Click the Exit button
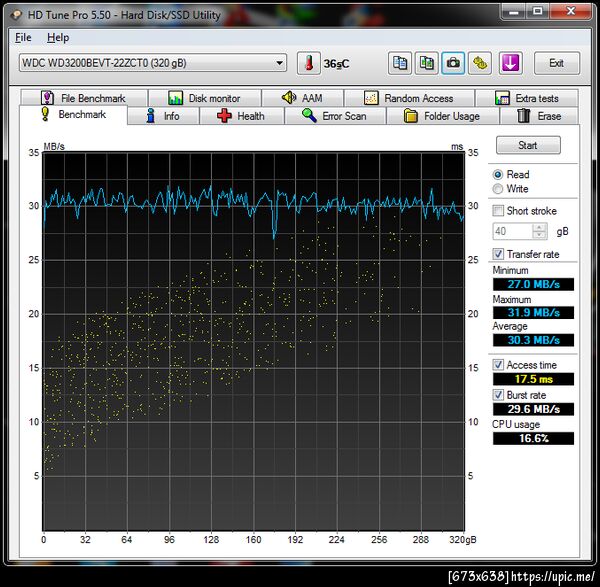The image size is (600, 587). [x=556, y=63]
